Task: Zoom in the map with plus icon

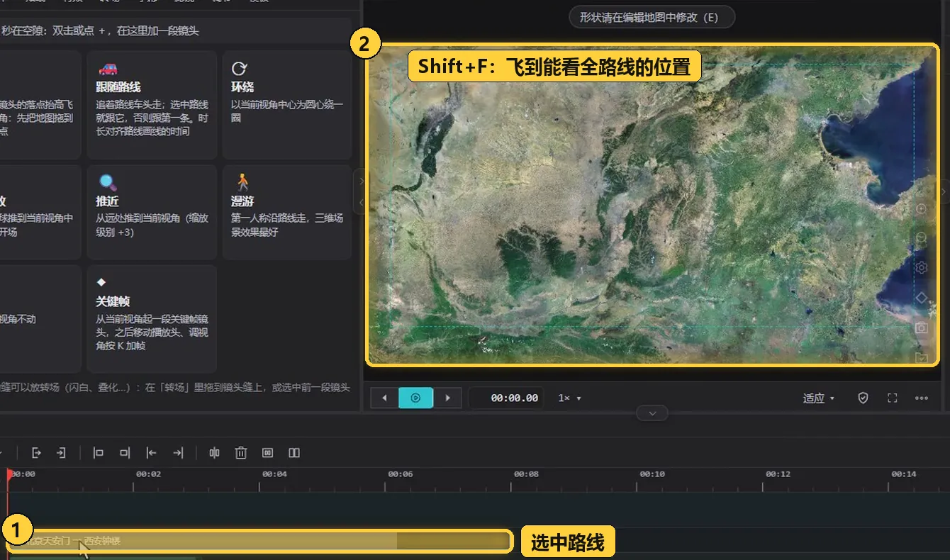Action: [x=922, y=209]
